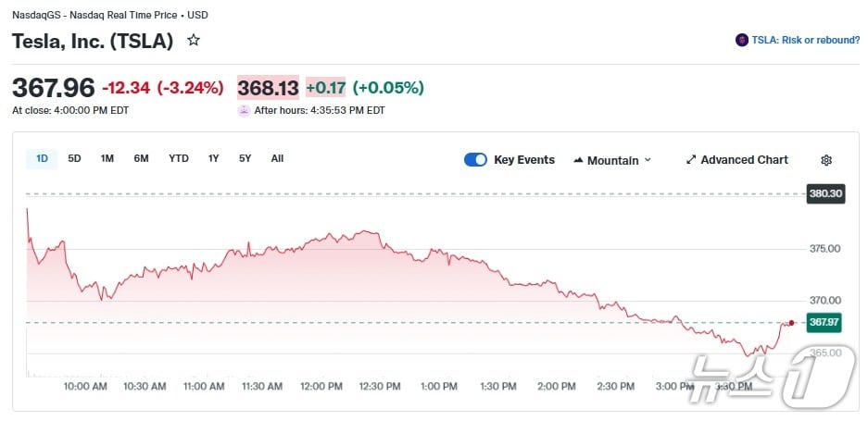Click the red current price dot on chart
The height and width of the screenshot is (421, 868).
click(791, 322)
